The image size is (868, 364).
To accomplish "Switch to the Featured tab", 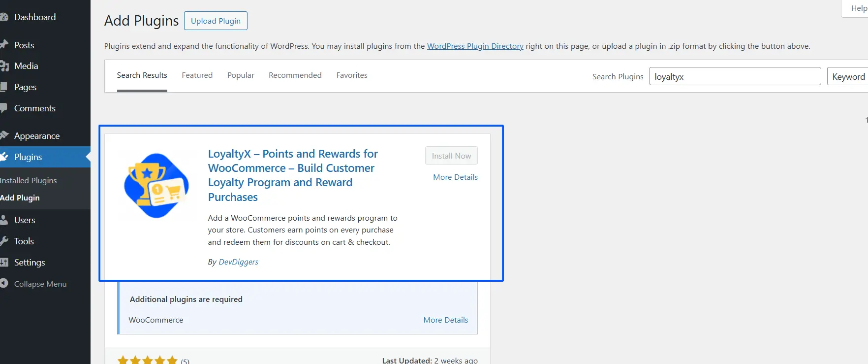I will 197,75.
